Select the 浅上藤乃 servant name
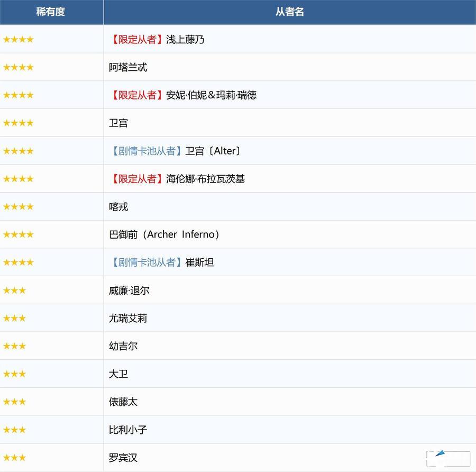 coord(185,40)
